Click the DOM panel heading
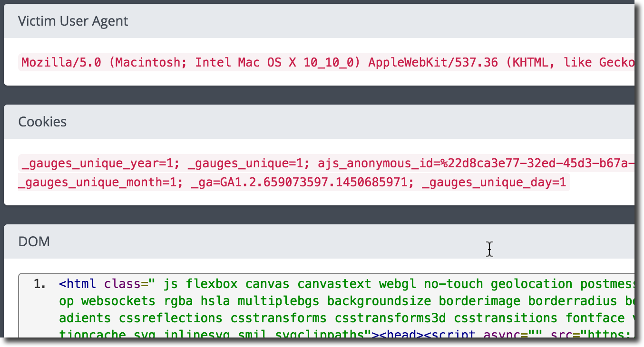Image resolution: width=644 pixels, height=347 pixels. (x=34, y=242)
